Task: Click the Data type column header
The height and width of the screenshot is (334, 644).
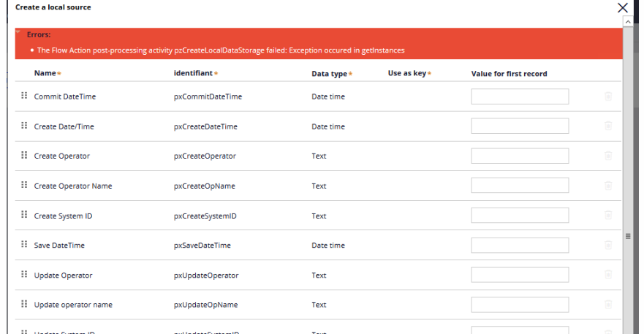Action: [330, 74]
